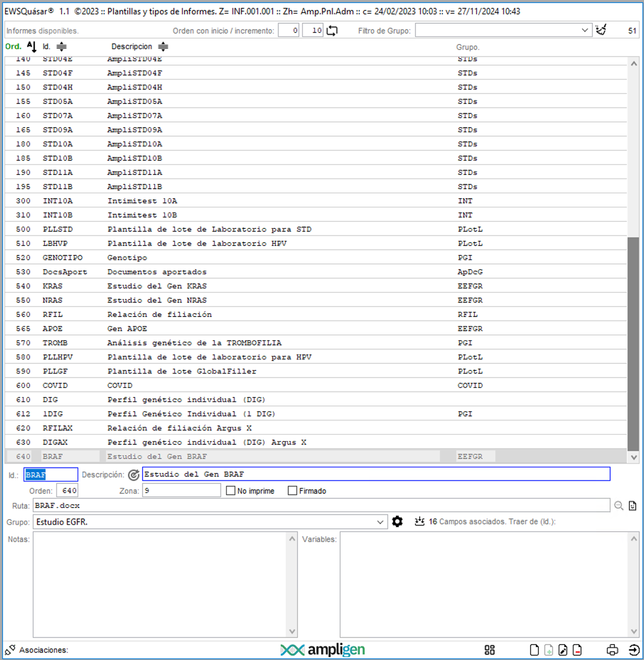The height and width of the screenshot is (660, 644).
Task: Click the clear group filter broom icon
Action: (601, 30)
